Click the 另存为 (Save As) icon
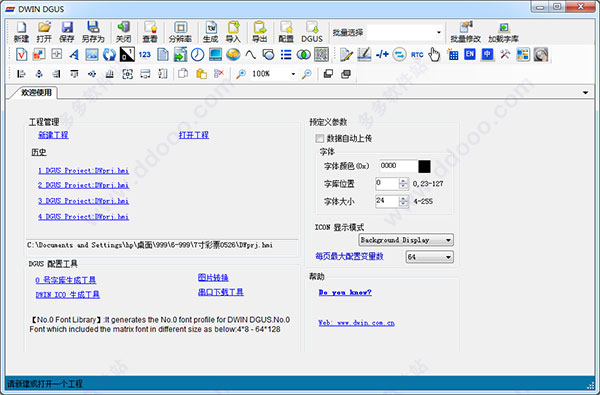The image size is (600, 395). click(x=93, y=31)
